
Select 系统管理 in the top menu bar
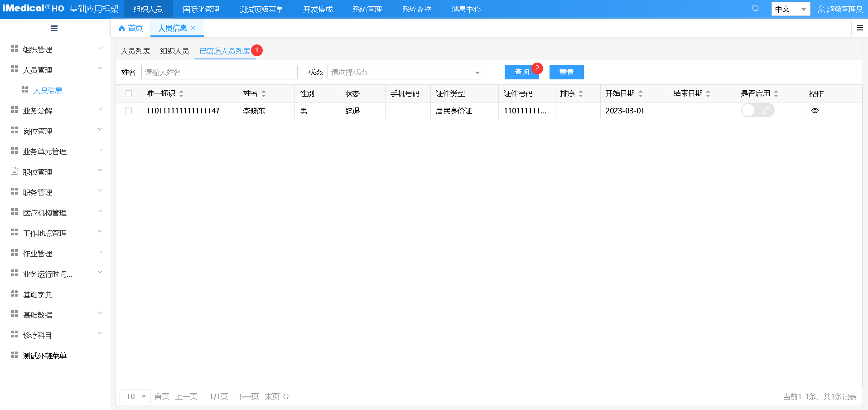[x=367, y=9]
